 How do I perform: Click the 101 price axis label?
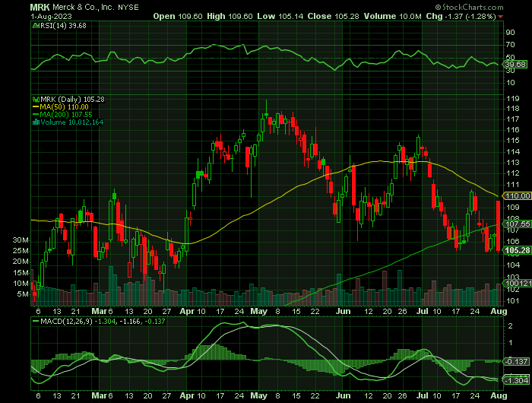[512, 301]
